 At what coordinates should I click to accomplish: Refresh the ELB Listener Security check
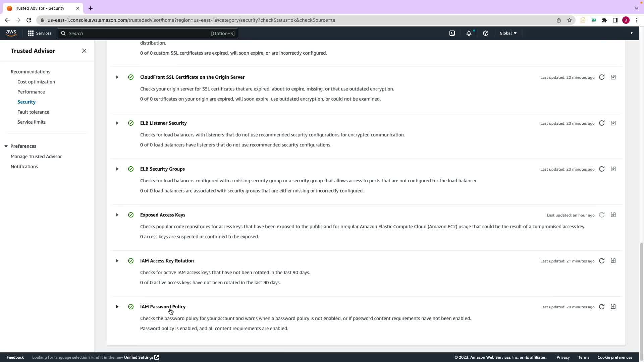pyautogui.click(x=602, y=123)
